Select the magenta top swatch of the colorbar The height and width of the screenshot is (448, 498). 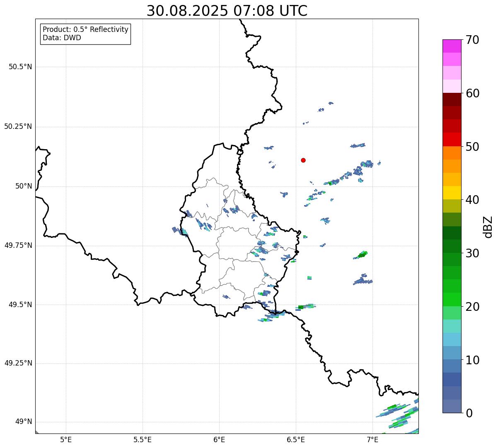point(452,46)
